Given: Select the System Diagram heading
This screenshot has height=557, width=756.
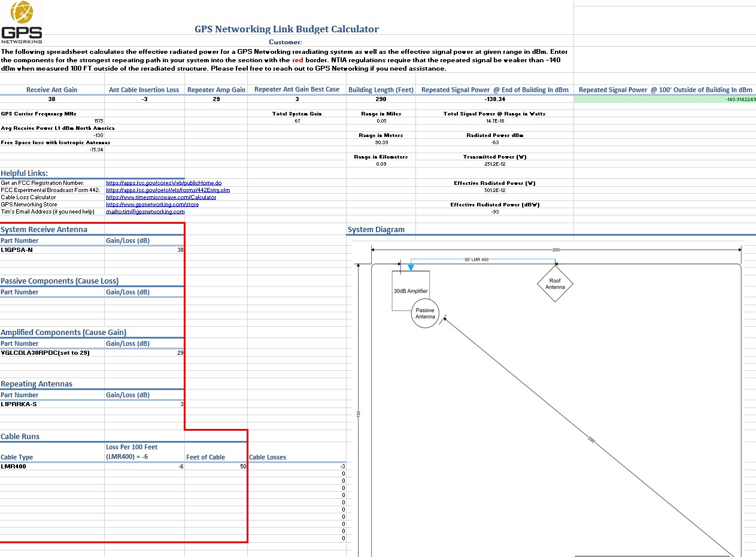Looking at the screenshot, I should click(376, 230).
